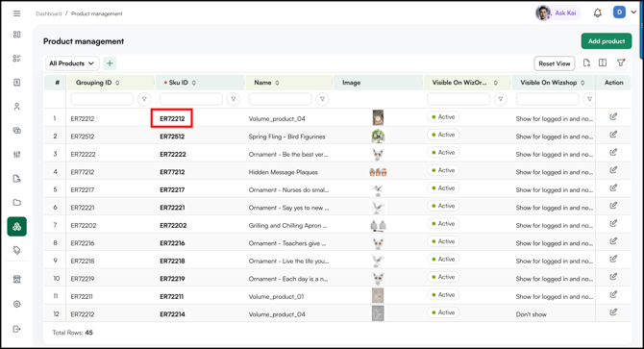Viewport: 644px width, 349px height.
Task: Open the tag sidebar icon
Action: 17,250
